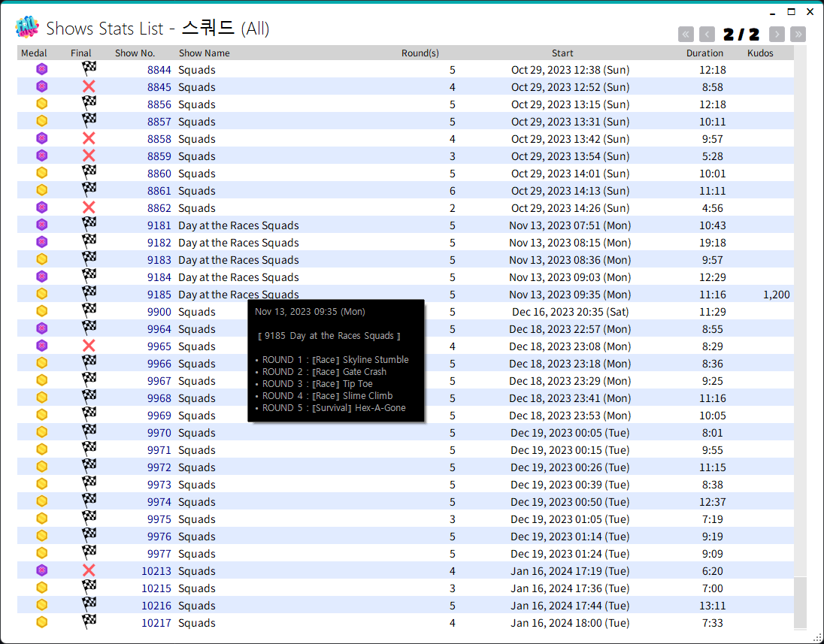Image resolution: width=824 pixels, height=644 pixels.
Task: Sort by Show Name column header
Action: click(x=204, y=53)
